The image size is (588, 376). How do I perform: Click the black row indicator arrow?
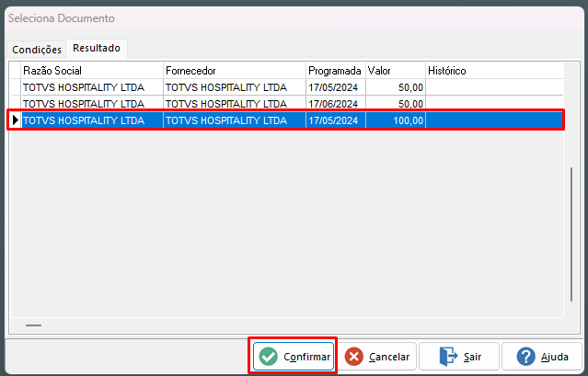(16, 120)
